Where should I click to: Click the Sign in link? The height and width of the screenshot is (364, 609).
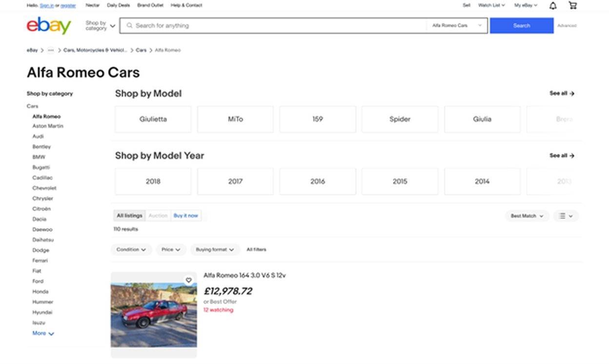tap(47, 5)
